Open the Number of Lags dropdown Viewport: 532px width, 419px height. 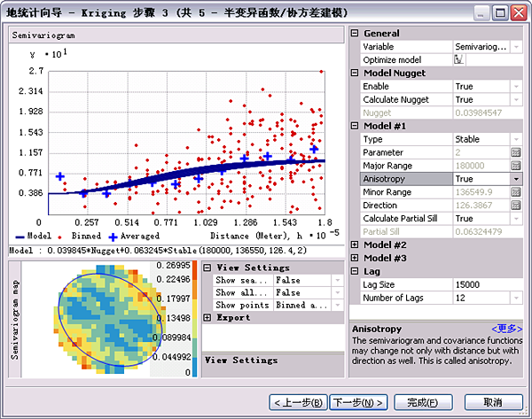coord(515,297)
